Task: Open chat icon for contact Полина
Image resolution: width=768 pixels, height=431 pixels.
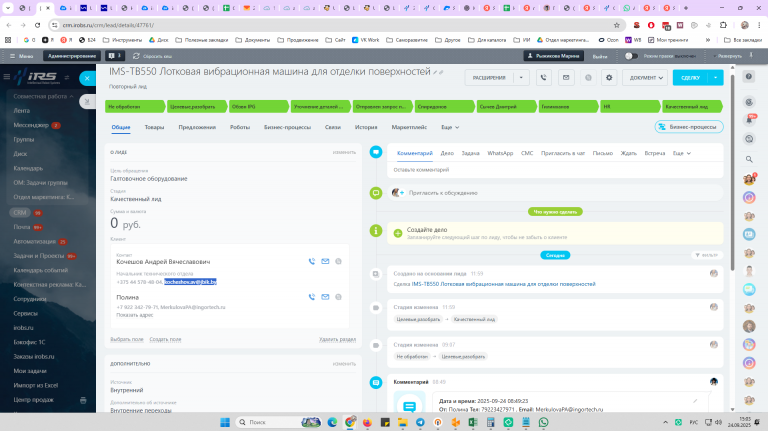Action: pos(338,297)
